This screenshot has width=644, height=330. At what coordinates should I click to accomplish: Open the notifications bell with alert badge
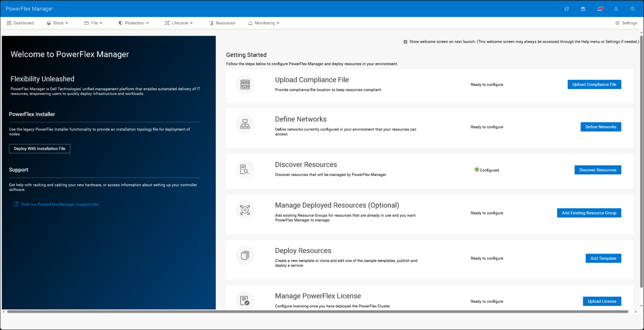599,8
